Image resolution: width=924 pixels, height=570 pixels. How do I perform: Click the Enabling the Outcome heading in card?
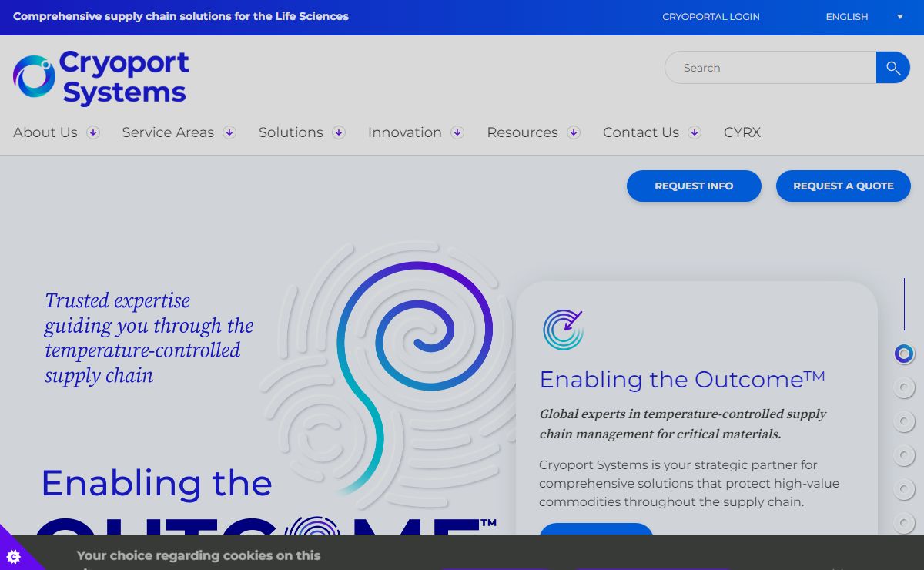coord(682,379)
